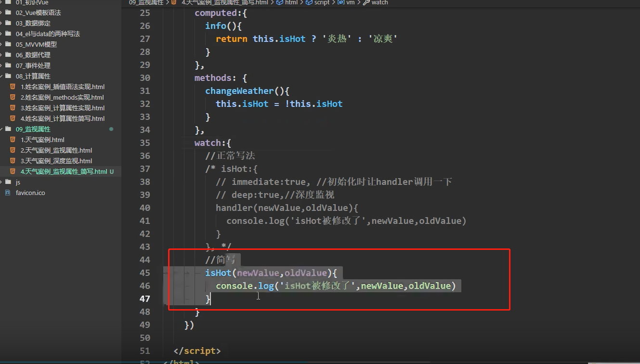Click console.log statement on line 41

347,221
